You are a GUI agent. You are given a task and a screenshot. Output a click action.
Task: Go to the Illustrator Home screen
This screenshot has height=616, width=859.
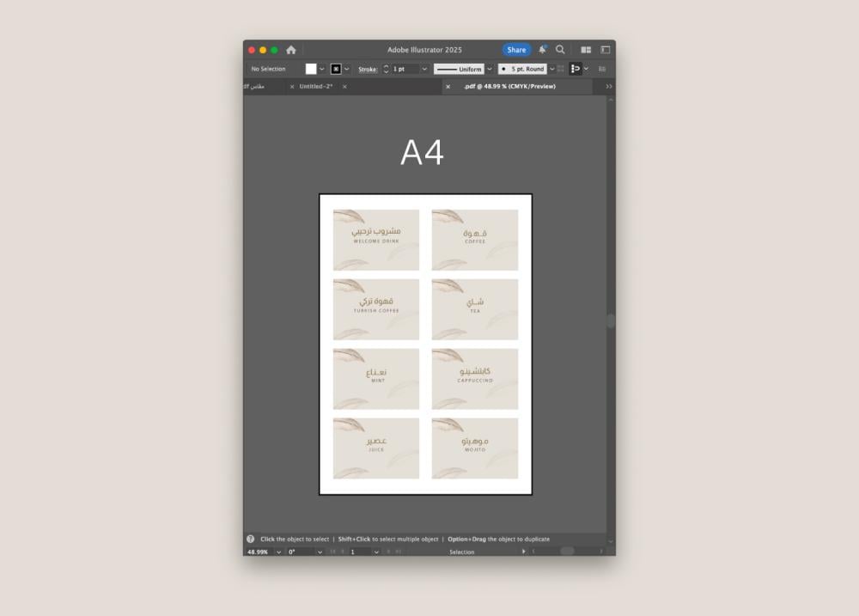coord(291,50)
